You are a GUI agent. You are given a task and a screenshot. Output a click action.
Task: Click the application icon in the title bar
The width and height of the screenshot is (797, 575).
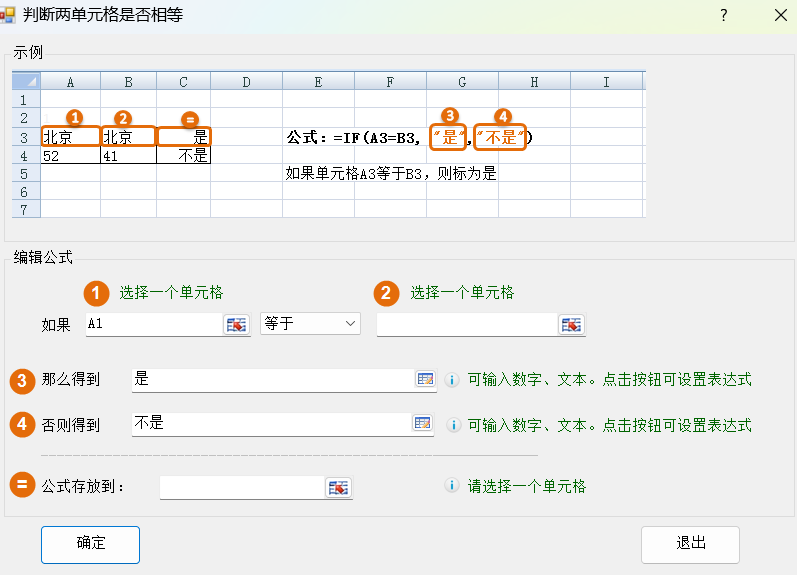point(10,16)
